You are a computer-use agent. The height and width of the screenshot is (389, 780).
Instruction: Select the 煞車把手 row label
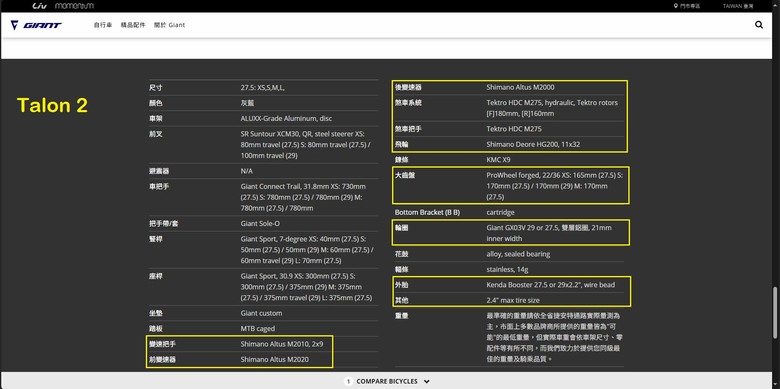point(408,129)
